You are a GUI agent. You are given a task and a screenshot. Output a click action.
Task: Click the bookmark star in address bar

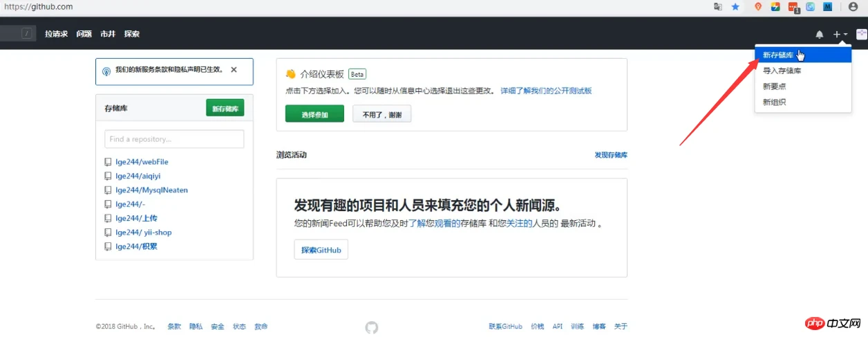735,7
